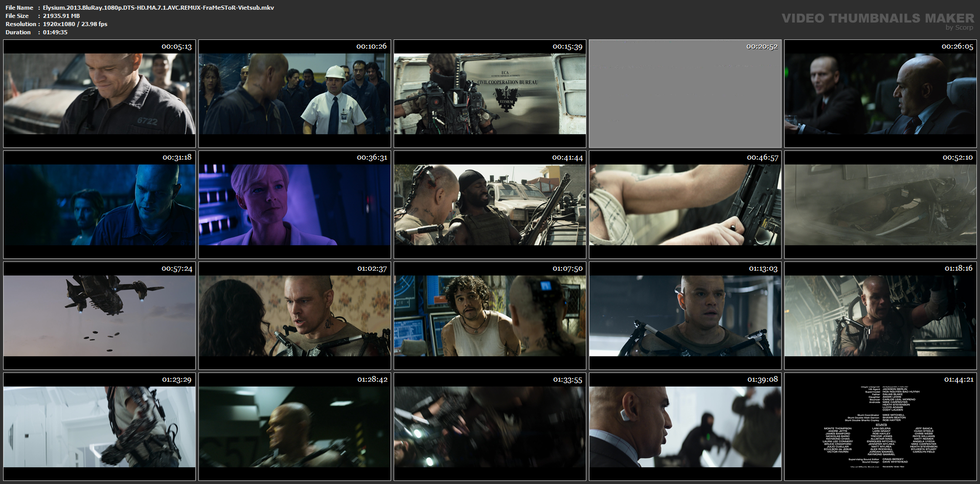Select the 00:15:39 Civil Cooperation Bureau frame
This screenshot has height=484, width=980.
(x=490, y=94)
